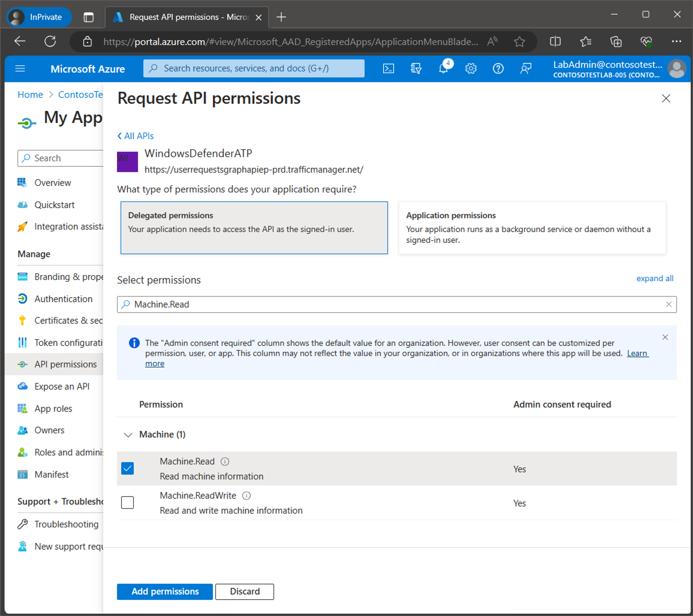This screenshot has height=616, width=693.
Task: Dismiss the admin consent info banner
Action: tap(665, 337)
